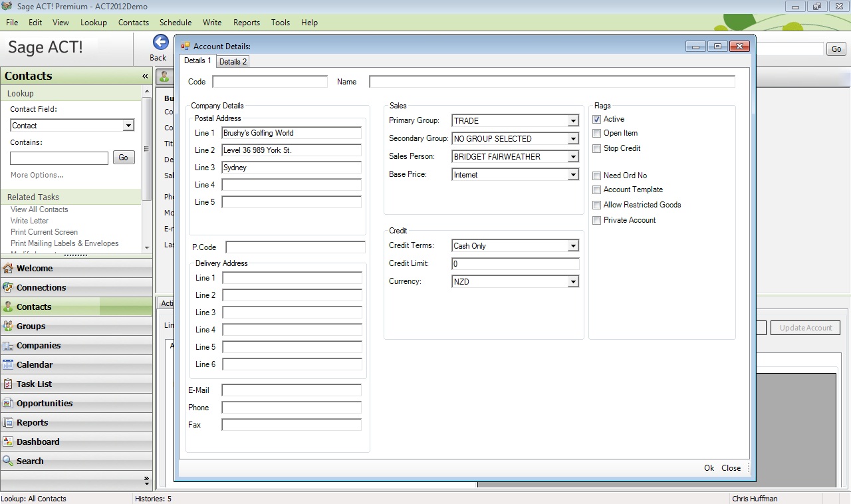Click the Account Details window icon
The image size is (851, 504).
tap(185, 47)
